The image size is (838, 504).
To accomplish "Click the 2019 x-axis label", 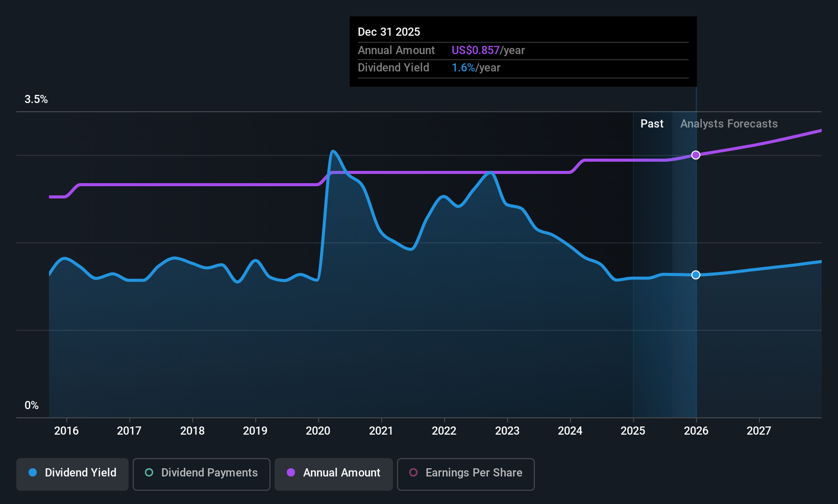I will [255, 431].
